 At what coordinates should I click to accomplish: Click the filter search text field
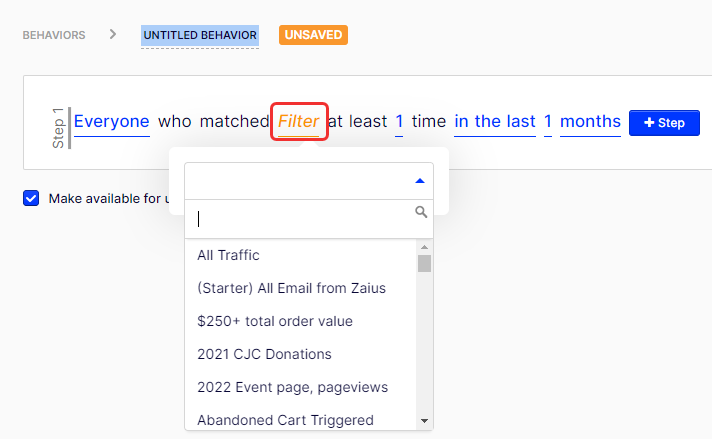pos(304,219)
